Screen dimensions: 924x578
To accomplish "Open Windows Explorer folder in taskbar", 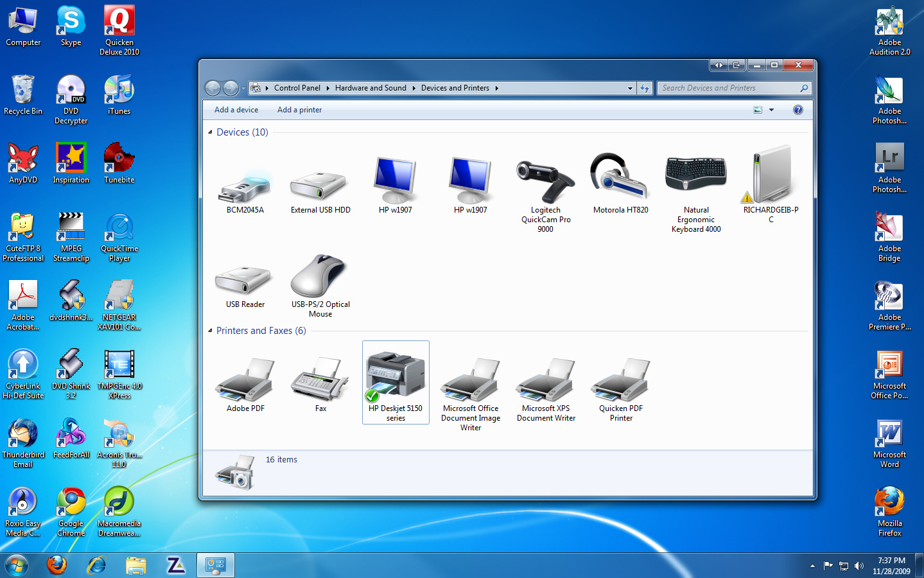I will pyautogui.click(x=136, y=565).
